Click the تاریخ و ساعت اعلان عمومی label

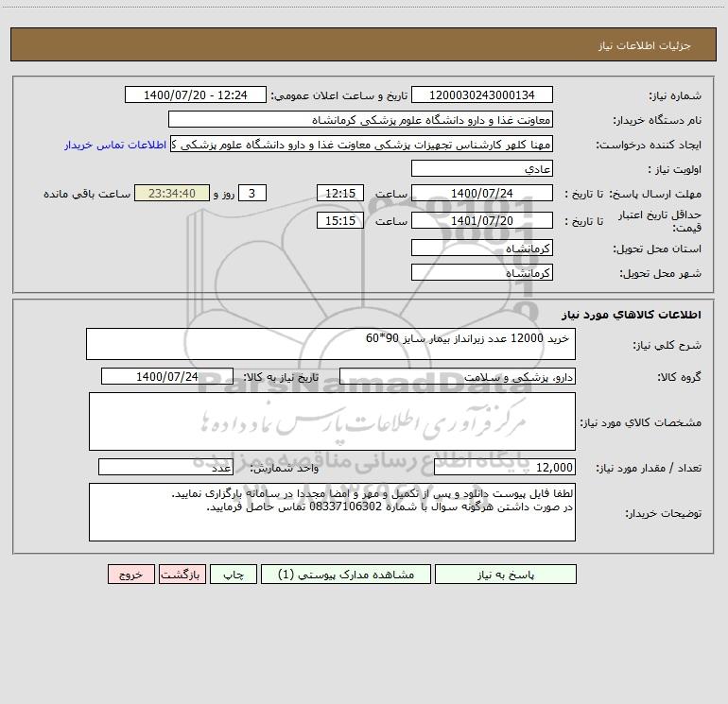(x=339, y=95)
